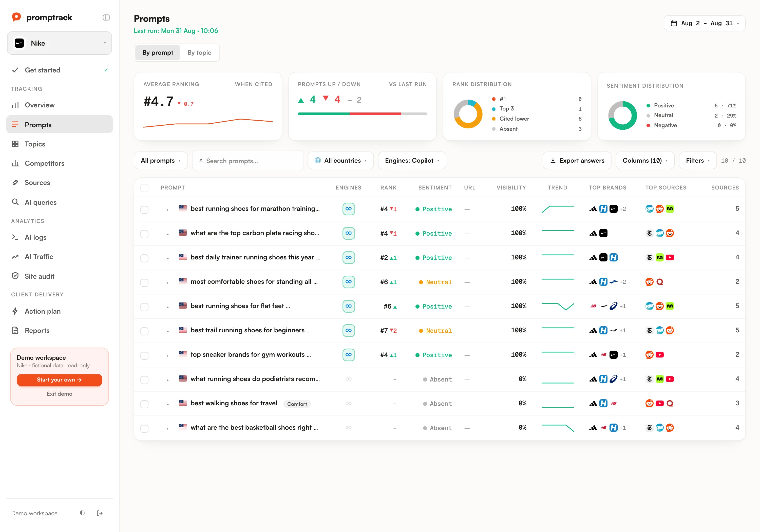Click Reddit source icon in standing all row

point(650,282)
